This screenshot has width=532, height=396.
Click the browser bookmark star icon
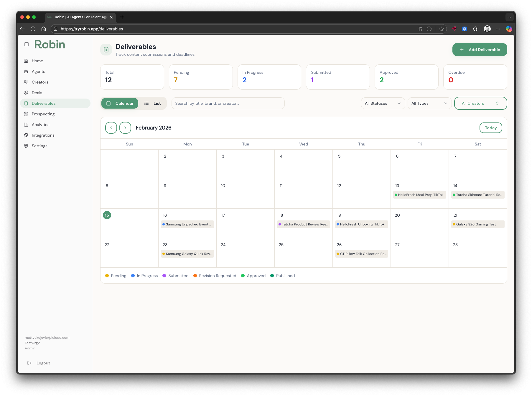coord(441,29)
